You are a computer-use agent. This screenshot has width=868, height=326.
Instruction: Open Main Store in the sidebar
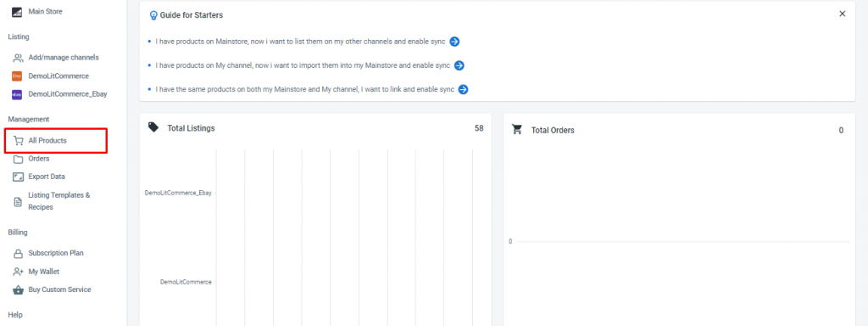[46, 12]
